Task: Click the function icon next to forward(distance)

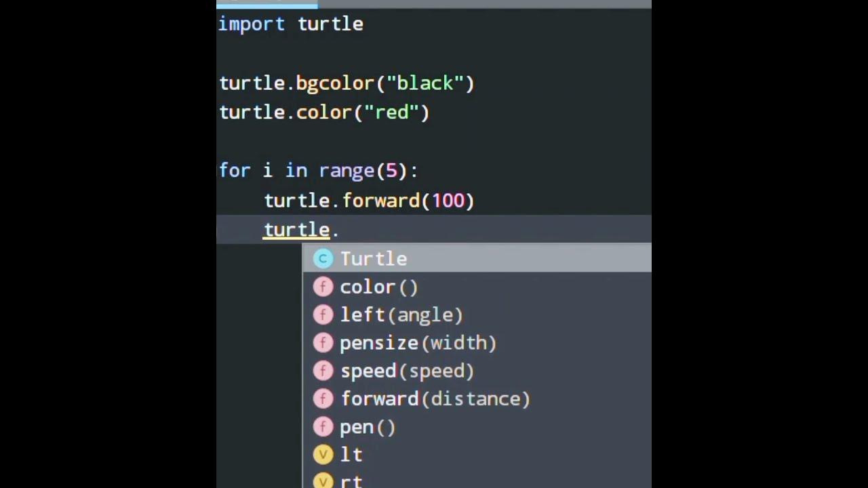Action: (x=323, y=399)
